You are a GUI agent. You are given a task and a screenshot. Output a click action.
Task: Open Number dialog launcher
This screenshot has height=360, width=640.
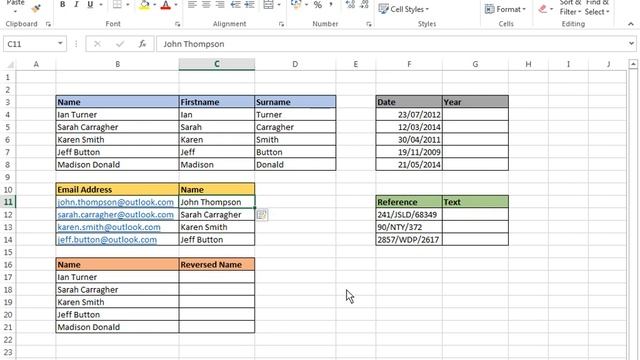(369, 24)
